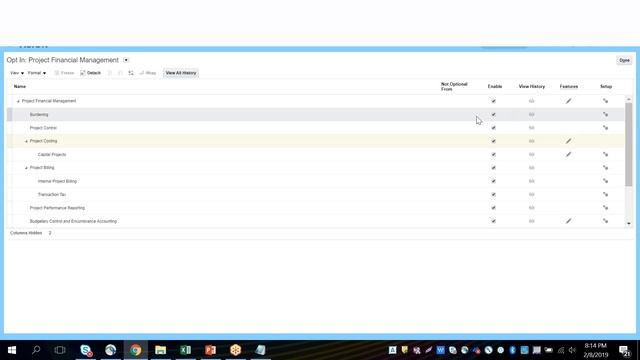Screen dimensions: 640x360
Task: View history icon for Project Billing
Action: pyautogui.click(x=531, y=168)
